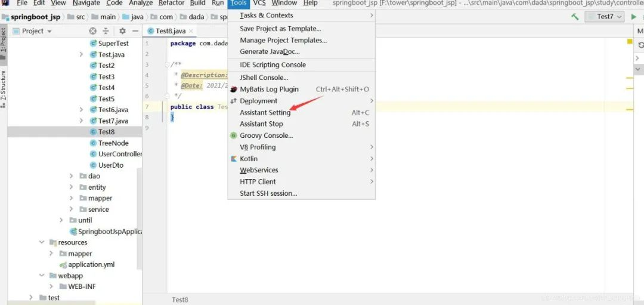Expand the entity package folder
This screenshot has height=305, width=644.
click(71, 187)
